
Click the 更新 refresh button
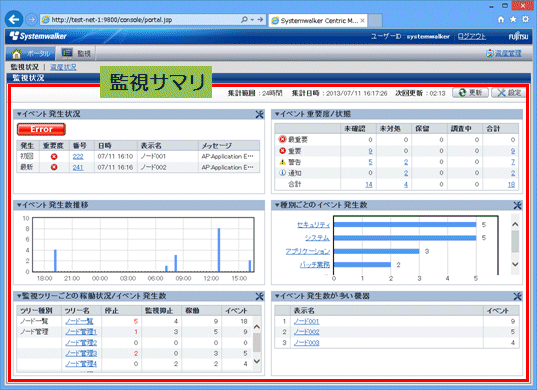tap(470, 92)
